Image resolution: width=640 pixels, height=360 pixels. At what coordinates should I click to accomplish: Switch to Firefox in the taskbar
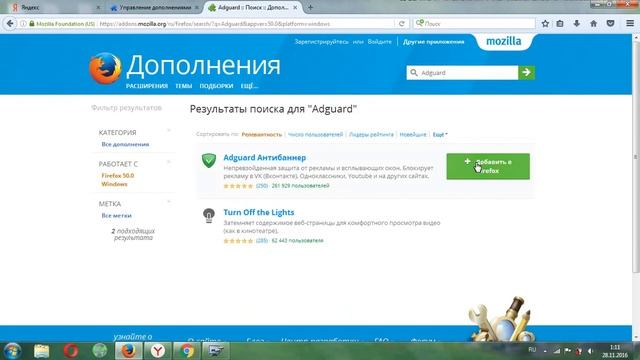pos(129,351)
